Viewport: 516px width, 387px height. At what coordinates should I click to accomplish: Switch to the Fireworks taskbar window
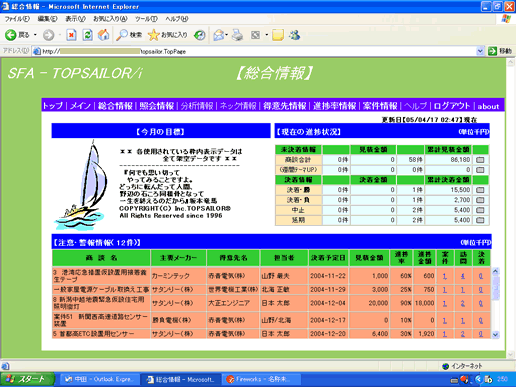[261, 379]
